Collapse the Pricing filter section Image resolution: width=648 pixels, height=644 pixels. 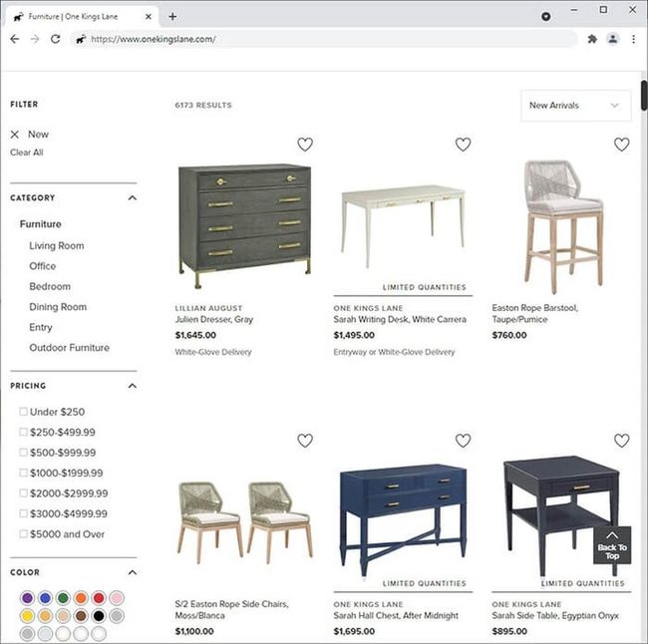[133, 386]
